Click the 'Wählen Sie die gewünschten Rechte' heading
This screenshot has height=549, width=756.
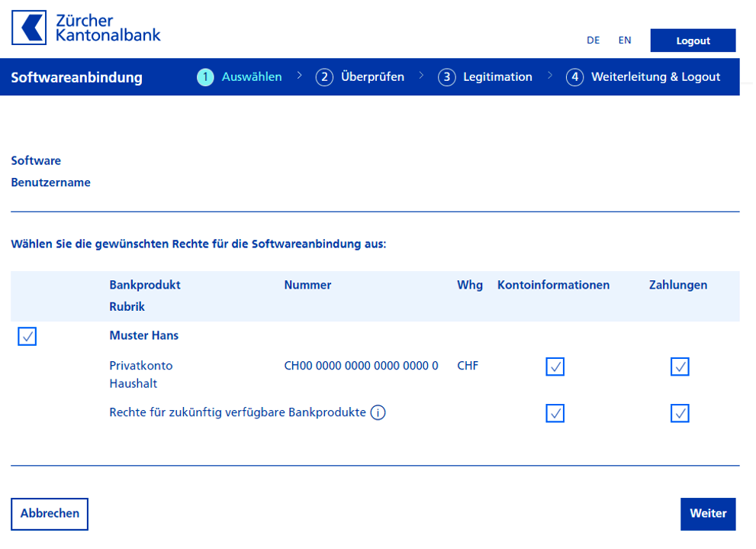(x=198, y=244)
